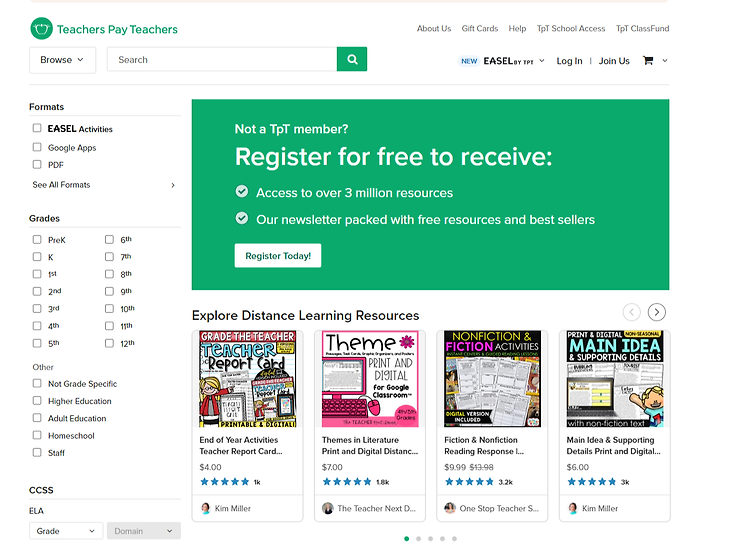Tick the Adult Education checkbox
Screen dimensions: 750x545
pyautogui.click(x=37, y=418)
